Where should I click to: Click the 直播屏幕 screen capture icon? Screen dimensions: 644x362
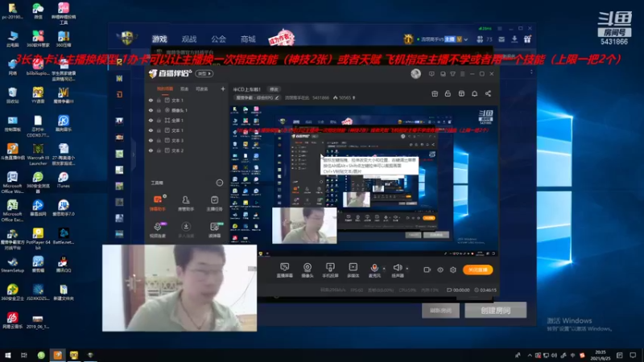pyautogui.click(x=285, y=270)
